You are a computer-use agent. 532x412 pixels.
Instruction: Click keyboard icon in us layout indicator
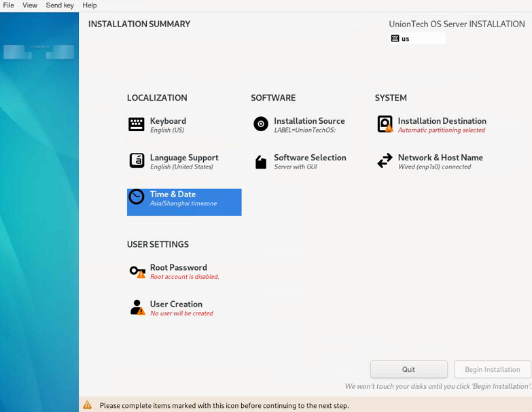coord(395,38)
